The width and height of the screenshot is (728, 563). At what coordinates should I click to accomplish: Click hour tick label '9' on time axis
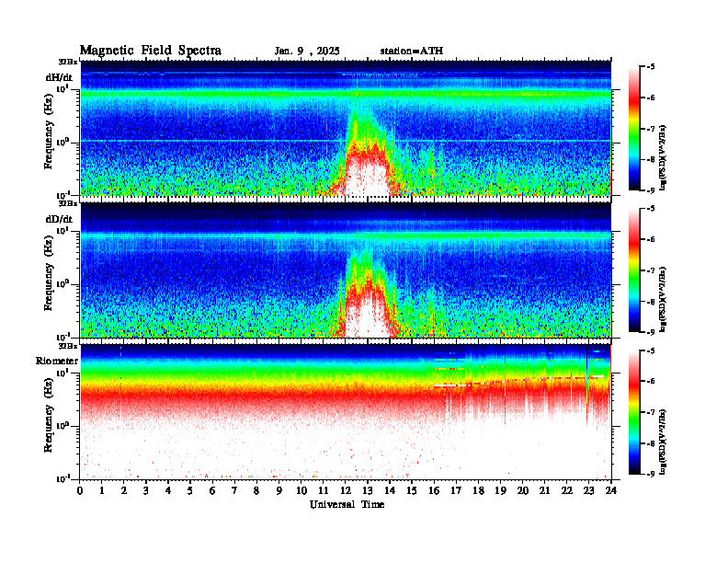click(279, 491)
